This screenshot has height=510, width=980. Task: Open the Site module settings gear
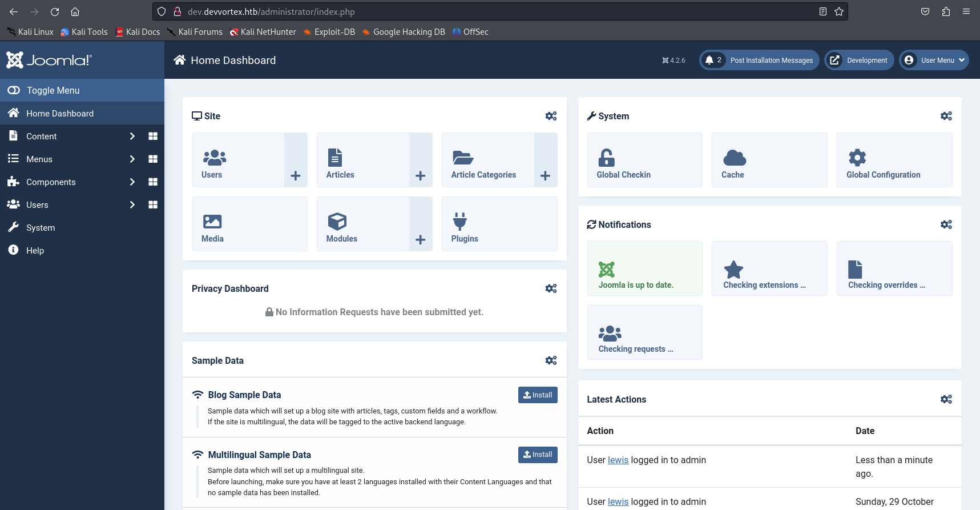(x=551, y=116)
